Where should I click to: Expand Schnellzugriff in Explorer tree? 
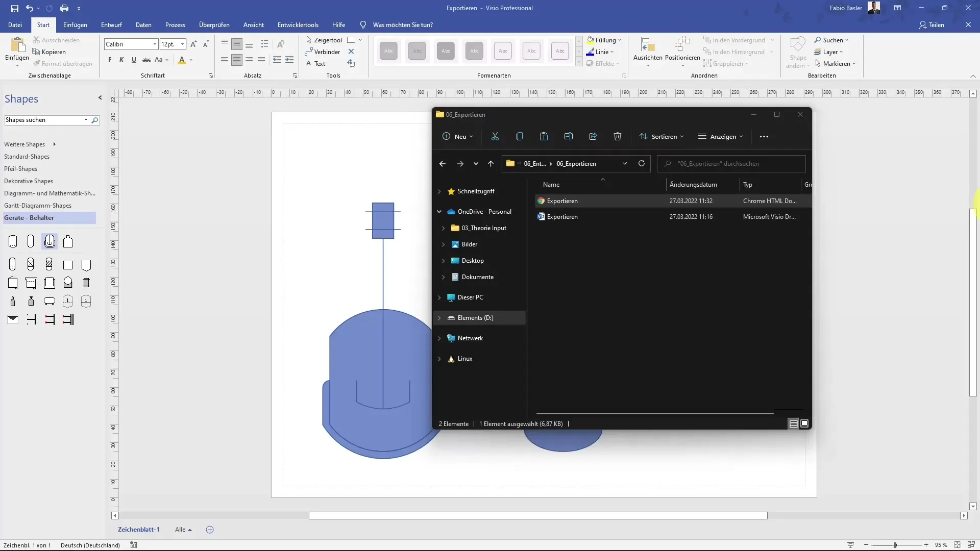click(439, 191)
